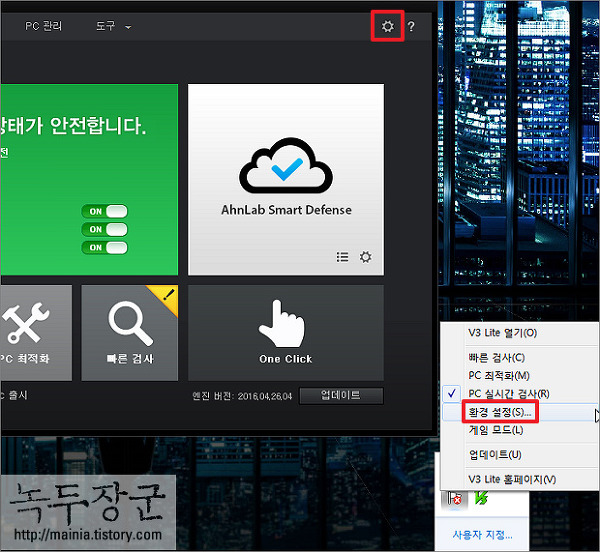Toggle the bottom ON switch
This screenshot has height=552, width=600.
[104, 247]
